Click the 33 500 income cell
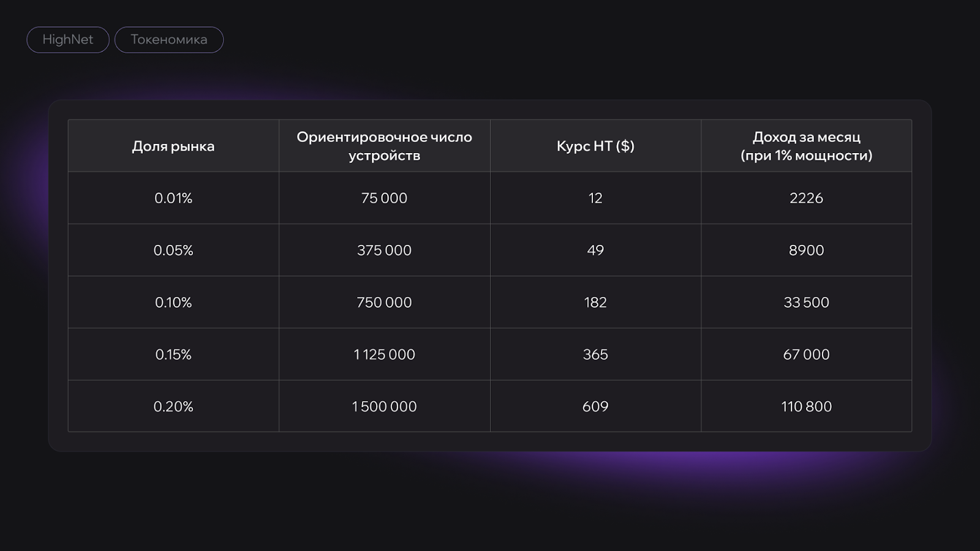The width and height of the screenshot is (980, 551). [806, 302]
